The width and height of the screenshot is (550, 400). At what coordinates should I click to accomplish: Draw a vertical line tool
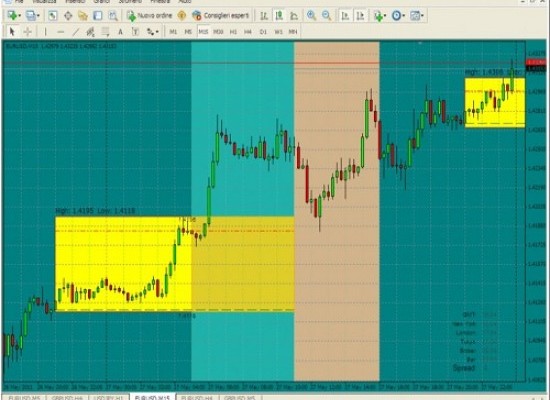(x=45, y=32)
